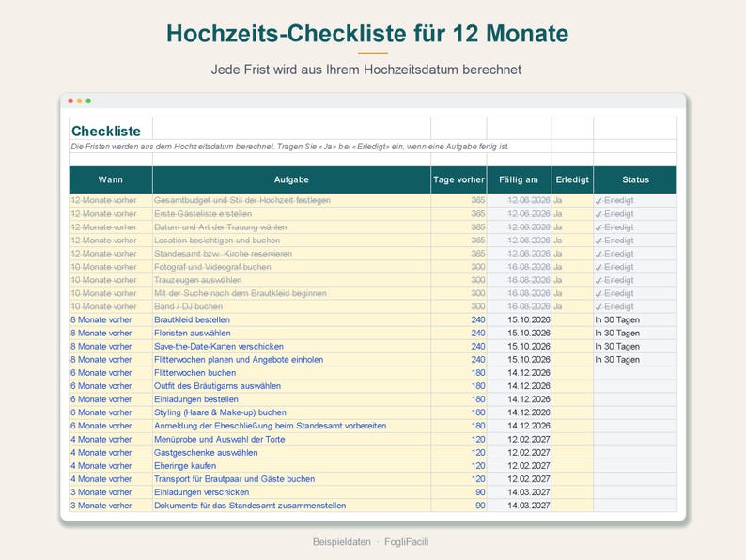Viewport: 746px width, 560px height.
Task: Click the Ja cell in Trauzeugen auswählen row
Action: (x=572, y=280)
